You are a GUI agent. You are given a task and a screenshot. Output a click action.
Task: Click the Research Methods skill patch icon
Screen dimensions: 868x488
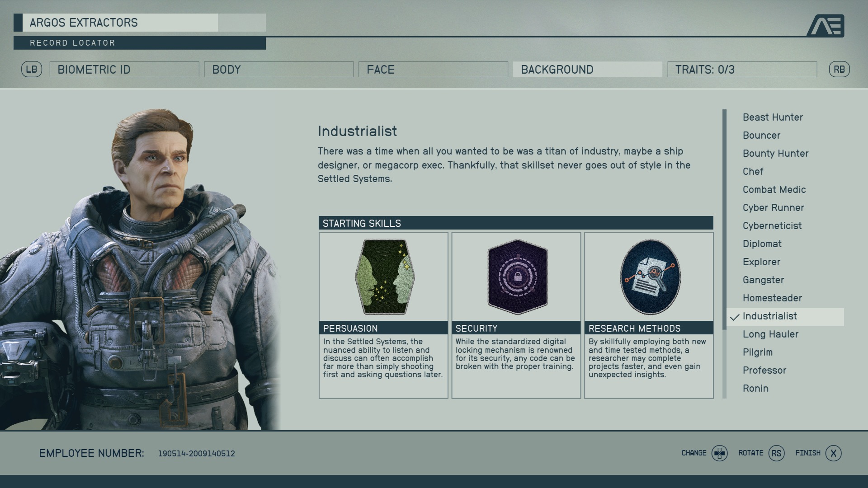[650, 277]
